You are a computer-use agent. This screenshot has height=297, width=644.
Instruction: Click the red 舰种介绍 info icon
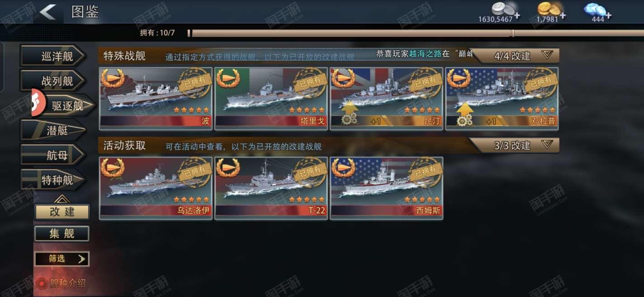coord(42,284)
